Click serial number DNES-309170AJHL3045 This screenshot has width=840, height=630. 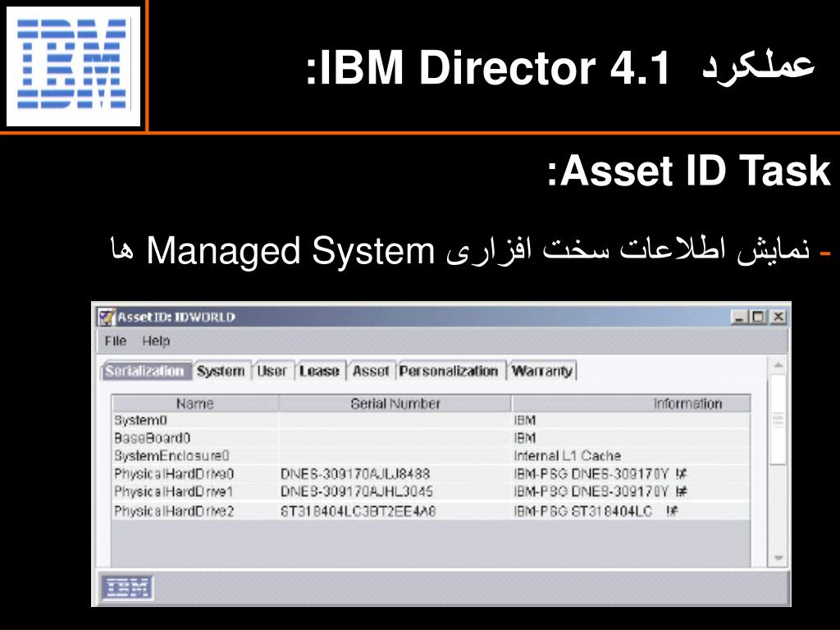[356, 491]
